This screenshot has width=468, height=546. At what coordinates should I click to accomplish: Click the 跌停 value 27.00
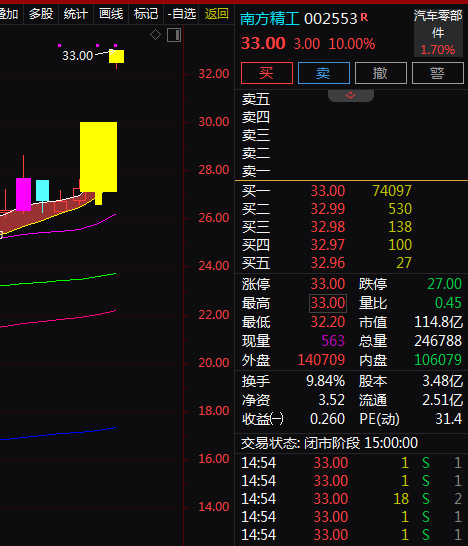tap(444, 284)
